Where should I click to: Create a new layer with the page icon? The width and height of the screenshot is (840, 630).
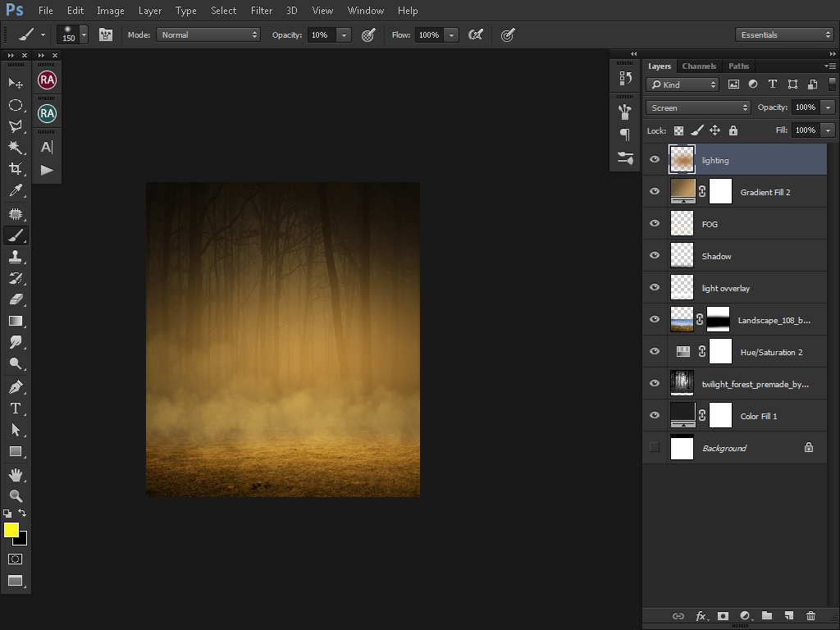(788, 616)
